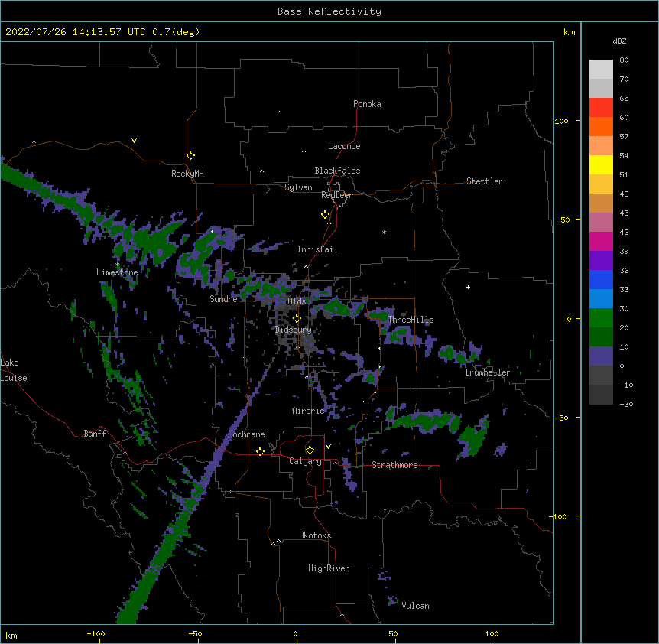
Task: Click the dark gray -10 dBZ legend swatch
Action: tap(601, 395)
